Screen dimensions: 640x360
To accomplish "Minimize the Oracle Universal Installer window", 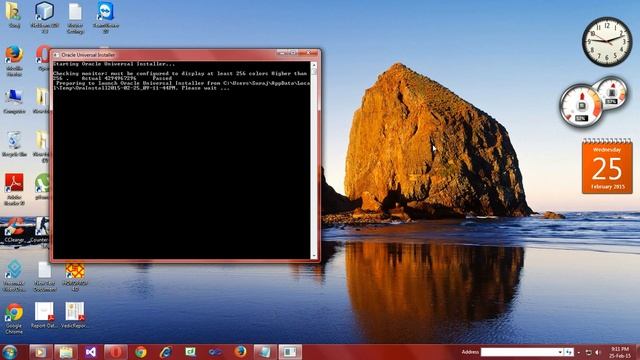I will click(x=282, y=53).
